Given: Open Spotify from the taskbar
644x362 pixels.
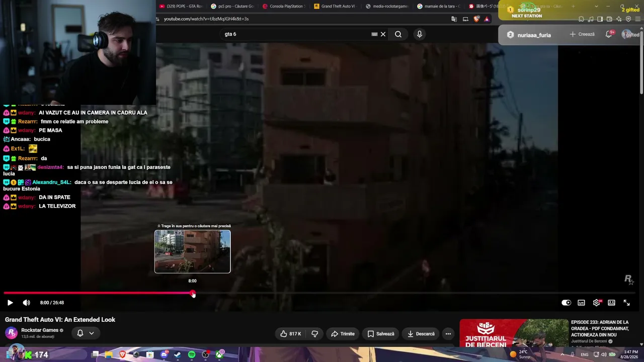Looking at the screenshot, I should [192, 354].
